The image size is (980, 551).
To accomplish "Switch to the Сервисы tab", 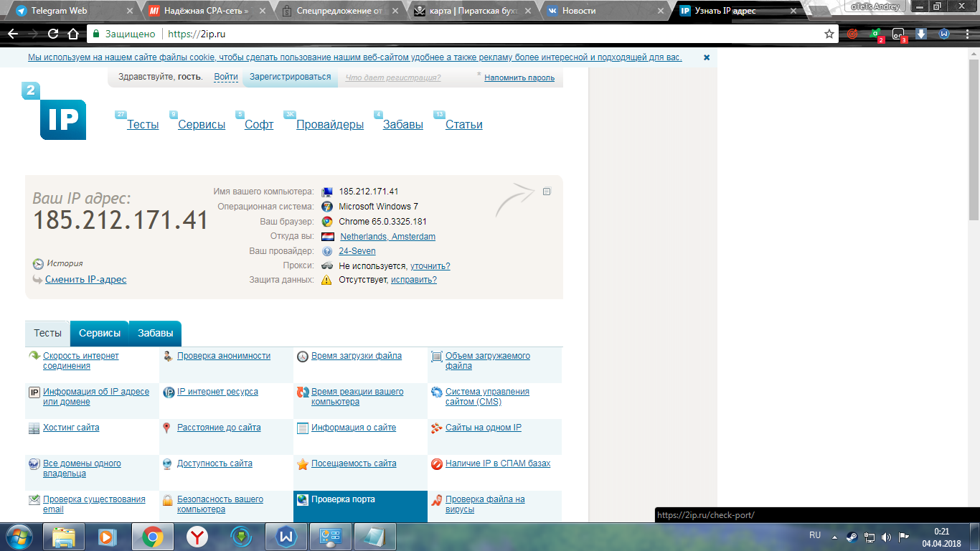I will 100,334.
